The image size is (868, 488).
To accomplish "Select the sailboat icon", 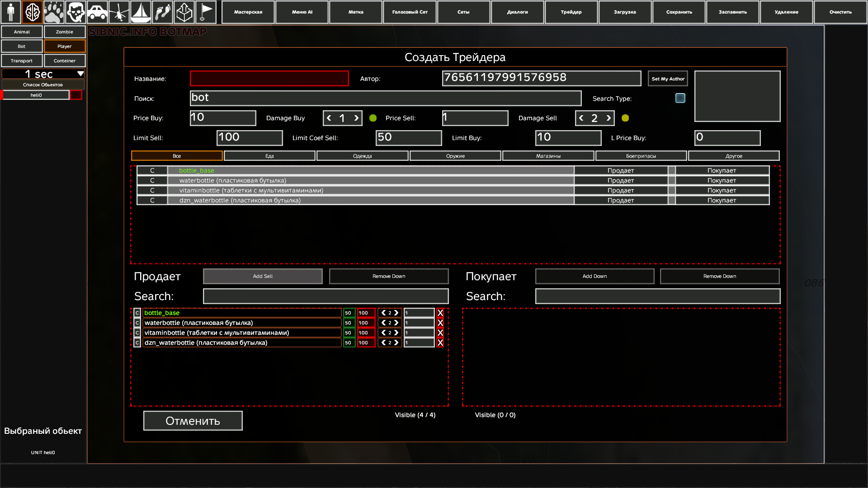I will click(x=141, y=12).
